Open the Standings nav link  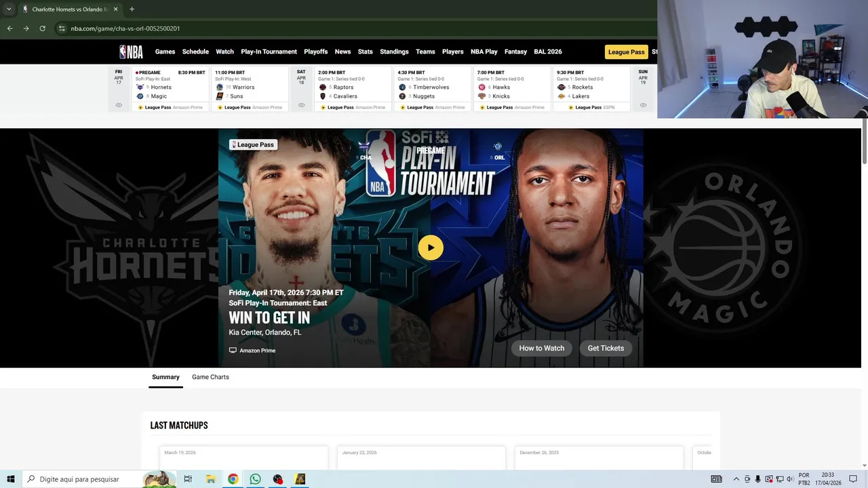click(394, 52)
